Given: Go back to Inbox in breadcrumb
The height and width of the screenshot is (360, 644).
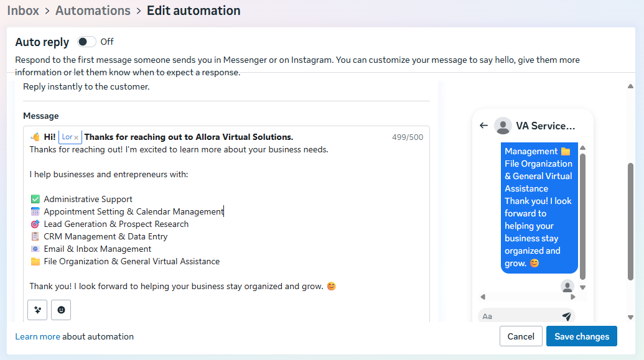Looking at the screenshot, I should point(23,11).
